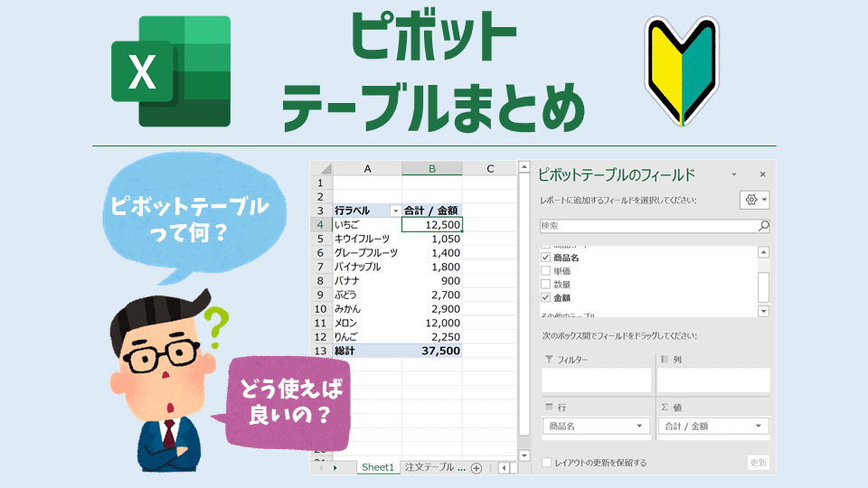Click the magnifier search icon in field list
The image size is (868, 488).
pos(764,226)
